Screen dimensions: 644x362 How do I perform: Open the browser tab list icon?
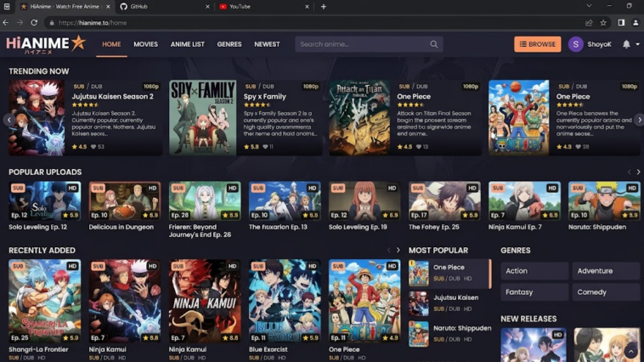pos(7,6)
